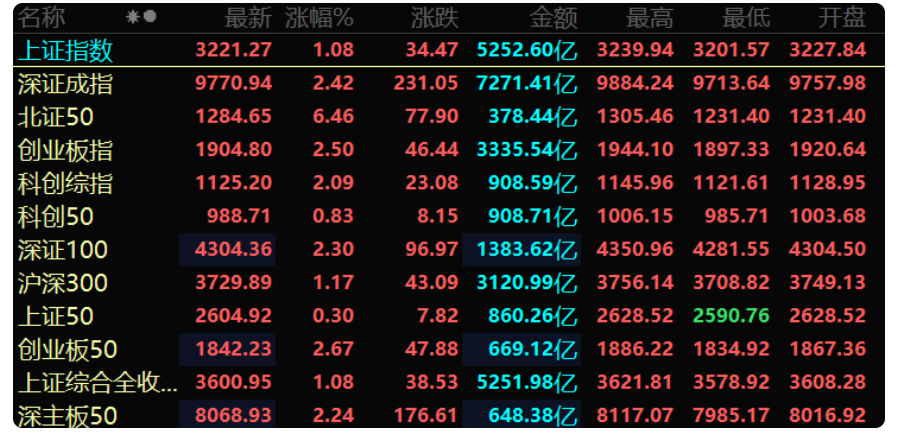903x443 pixels.
Task: Click change percent 2.42 of 深证成指
Action: [333, 84]
